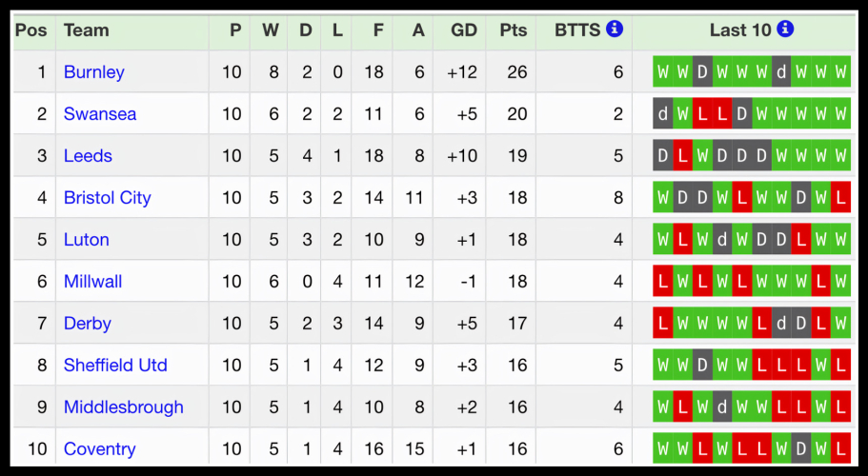Click the Derby team name
Image resolution: width=868 pixels, height=476 pixels.
click(87, 323)
